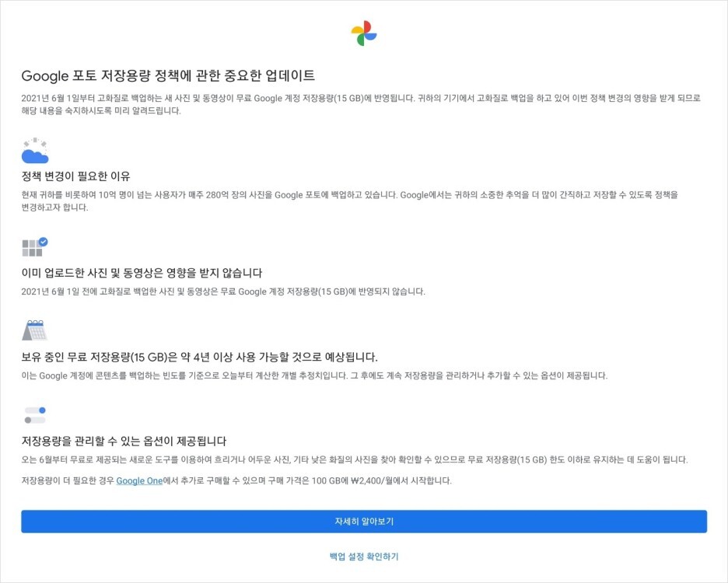728x583 pixels.
Task: Click the 정책 변경이 필요한 이유 heading
Action: coord(75,176)
